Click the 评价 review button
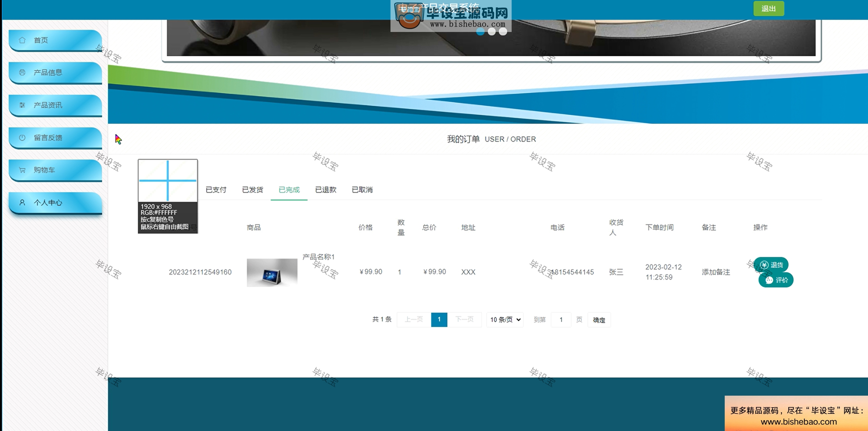 pyautogui.click(x=776, y=280)
